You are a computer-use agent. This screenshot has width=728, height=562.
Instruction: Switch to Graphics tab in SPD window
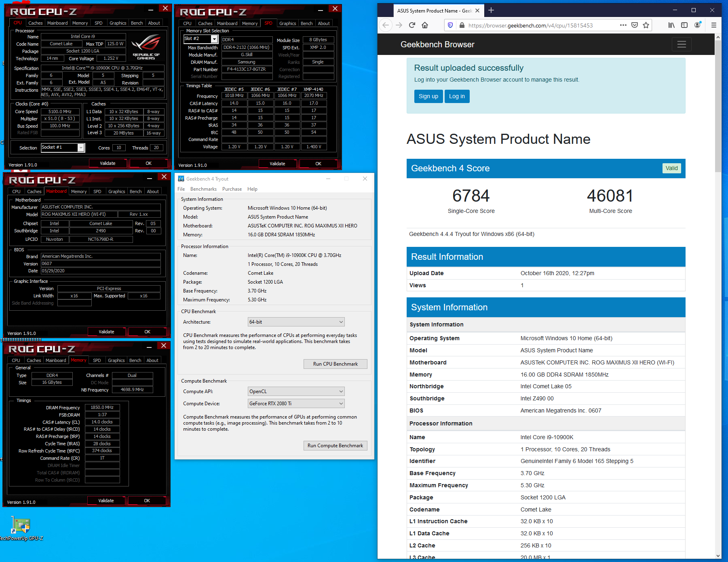pyautogui.click(x=288, y=23)
